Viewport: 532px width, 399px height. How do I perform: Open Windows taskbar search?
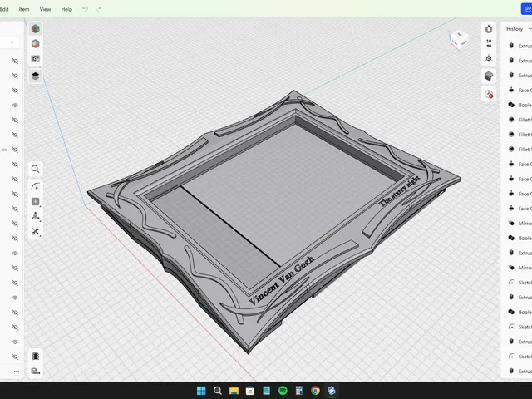pyautogui.click(x=218, y=391)
